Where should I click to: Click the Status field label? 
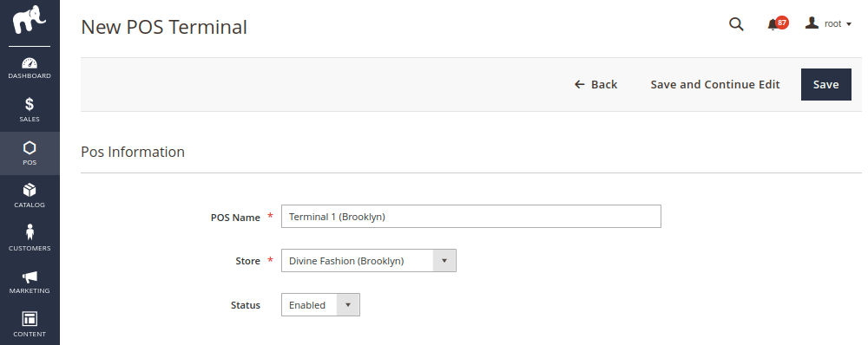click(246, 305)
